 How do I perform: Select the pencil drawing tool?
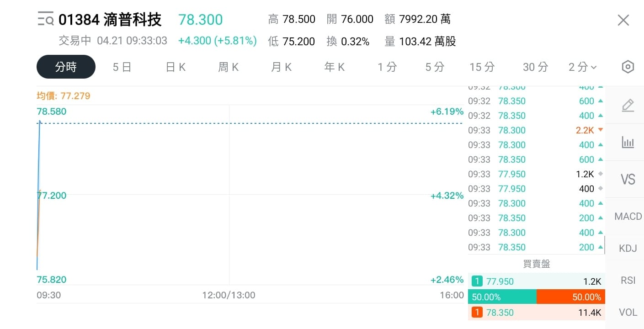tap(628, 105)
